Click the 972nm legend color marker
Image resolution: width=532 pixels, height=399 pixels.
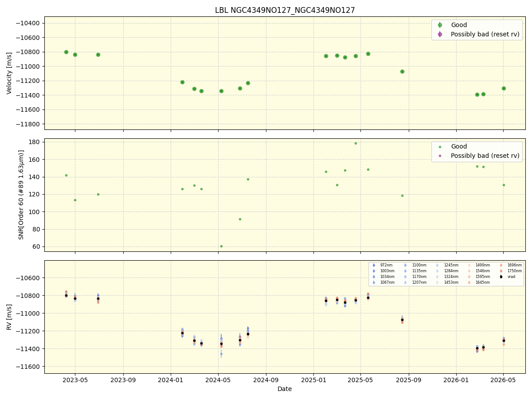coord(374,265)
